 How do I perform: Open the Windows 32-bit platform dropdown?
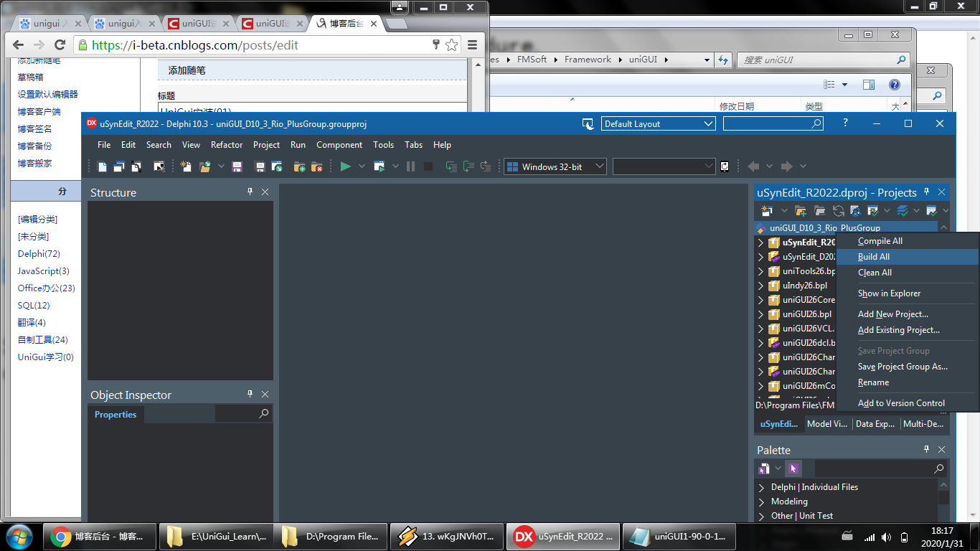coord(555,166)
